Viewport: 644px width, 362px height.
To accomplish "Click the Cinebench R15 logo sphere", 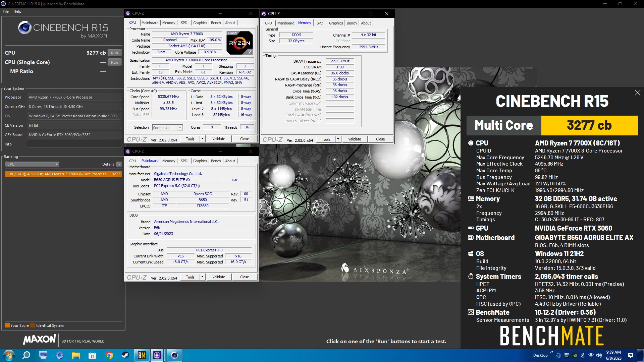I will click(x=25, y=27).
